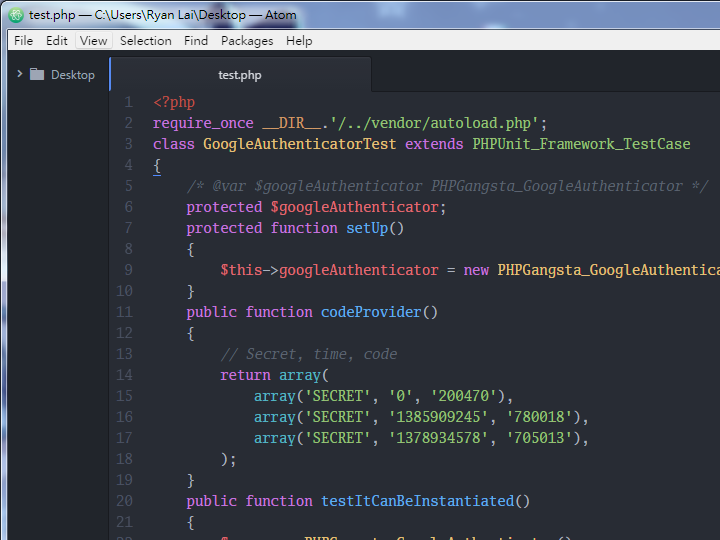The width and height of the screenshot is (720, 540).
Task: Click the '__DIR__' constant on line 2
Action: point(292,123)
